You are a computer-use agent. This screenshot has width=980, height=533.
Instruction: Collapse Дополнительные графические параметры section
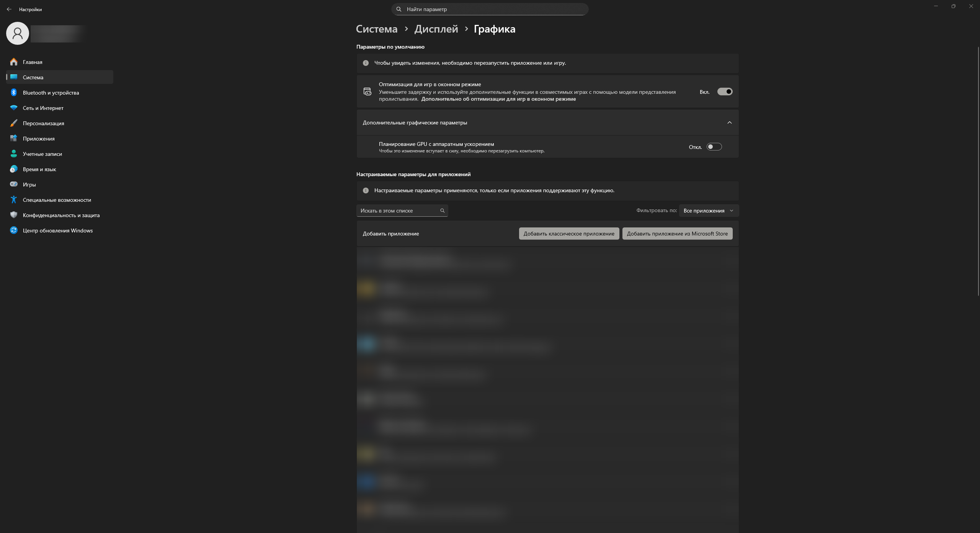pyautogui.click(x=729, y=123)
